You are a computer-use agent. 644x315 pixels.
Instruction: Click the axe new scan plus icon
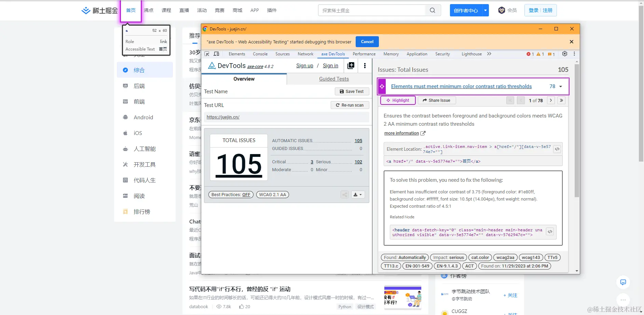[x=351, y=66]
